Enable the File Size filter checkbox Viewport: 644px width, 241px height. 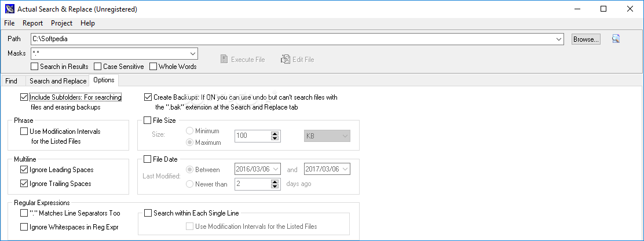[147, 121]
